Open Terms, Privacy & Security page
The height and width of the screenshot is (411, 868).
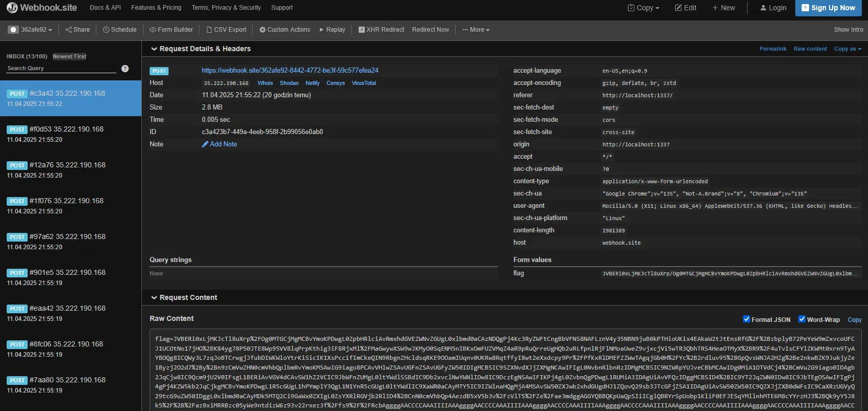click(226, 8)
